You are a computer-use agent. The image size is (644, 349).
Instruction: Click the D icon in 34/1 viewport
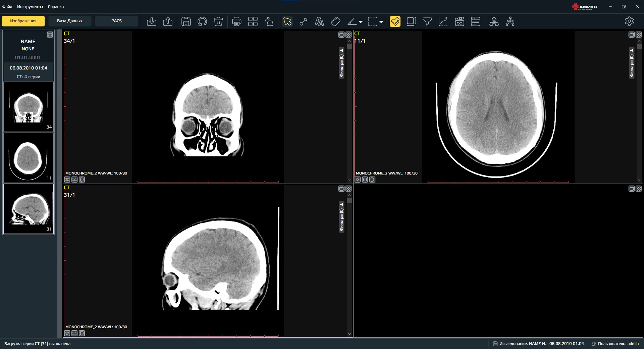coord(82,180)
